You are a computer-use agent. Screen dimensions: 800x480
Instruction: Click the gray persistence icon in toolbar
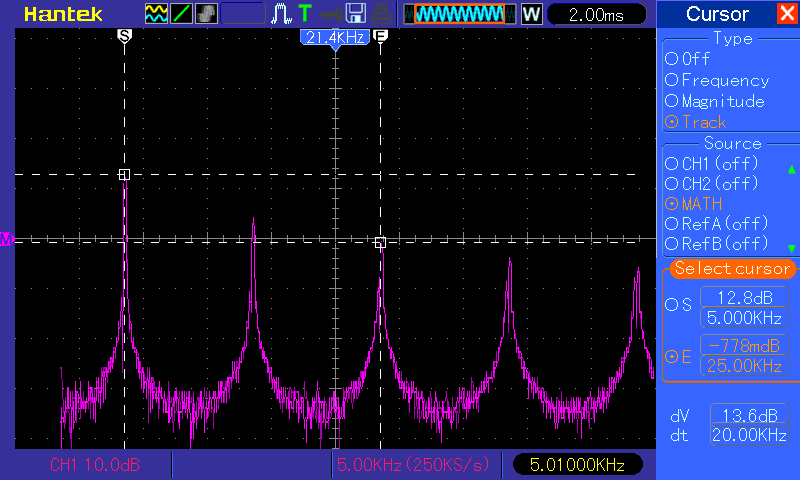click(x=205, y=14)
